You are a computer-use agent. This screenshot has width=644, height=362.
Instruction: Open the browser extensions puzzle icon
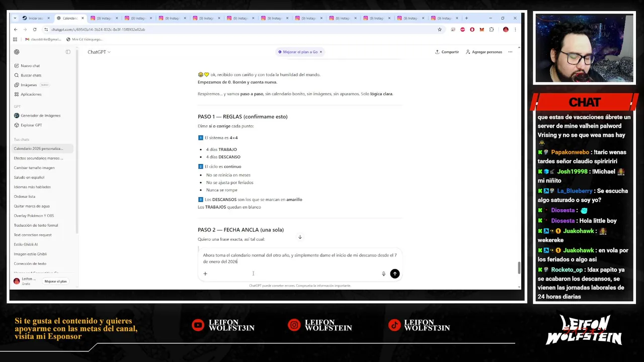coord(492,30)
